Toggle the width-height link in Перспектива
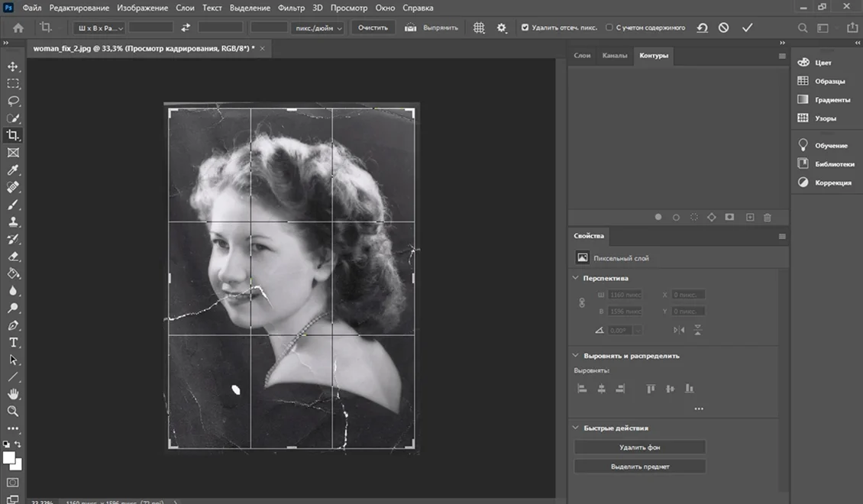Viewport: 863px width, 504px height. tap(581, 302)
